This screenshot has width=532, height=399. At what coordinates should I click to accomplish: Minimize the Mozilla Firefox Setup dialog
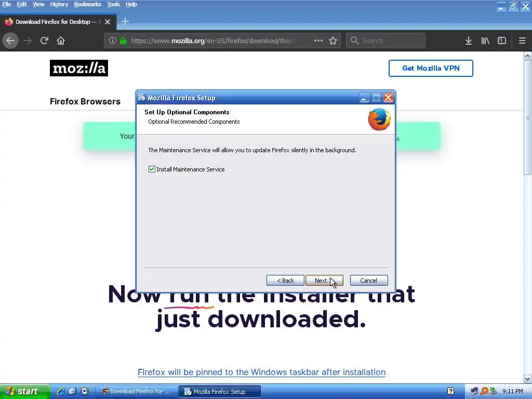[364, 98]
